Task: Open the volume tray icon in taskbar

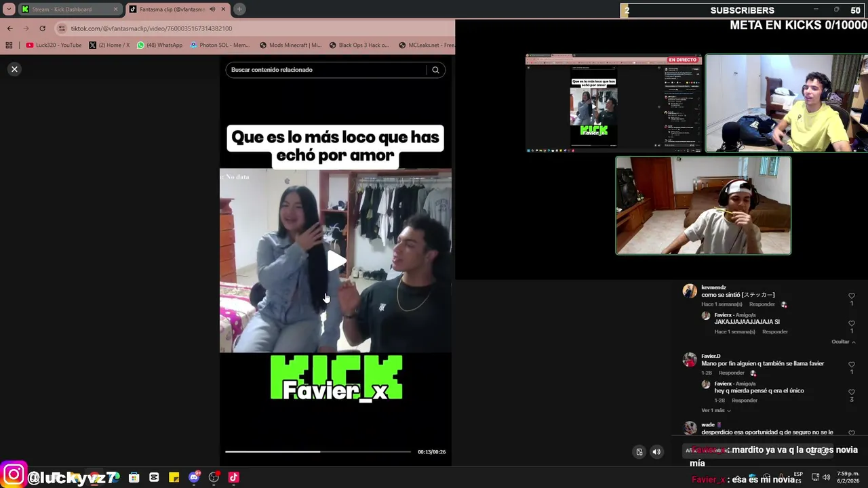Action: coord(826,477)
